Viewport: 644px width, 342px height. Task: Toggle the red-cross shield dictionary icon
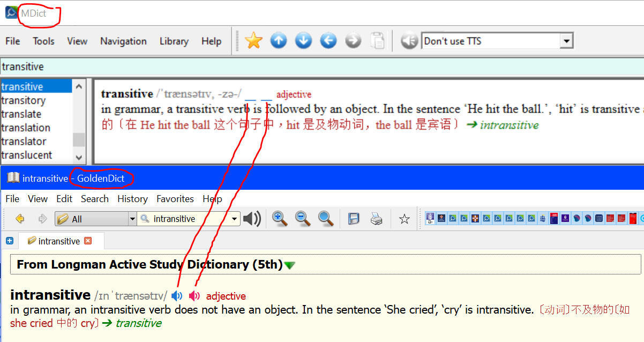(x=475, y=218)
